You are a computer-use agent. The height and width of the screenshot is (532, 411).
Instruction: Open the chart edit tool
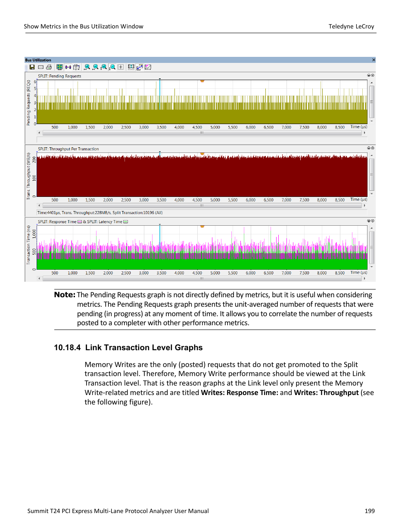pyautogui.click(x=148, y=67)
